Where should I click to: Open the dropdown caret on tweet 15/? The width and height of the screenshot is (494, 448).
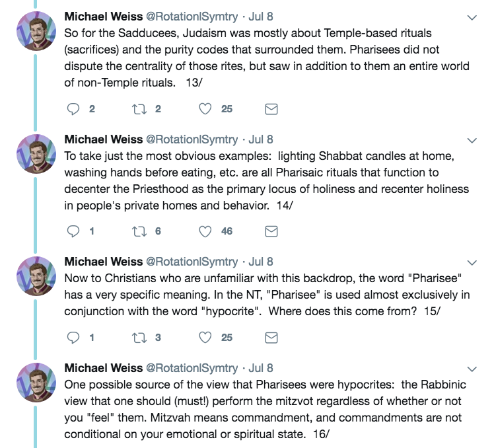tap(472, 262)
